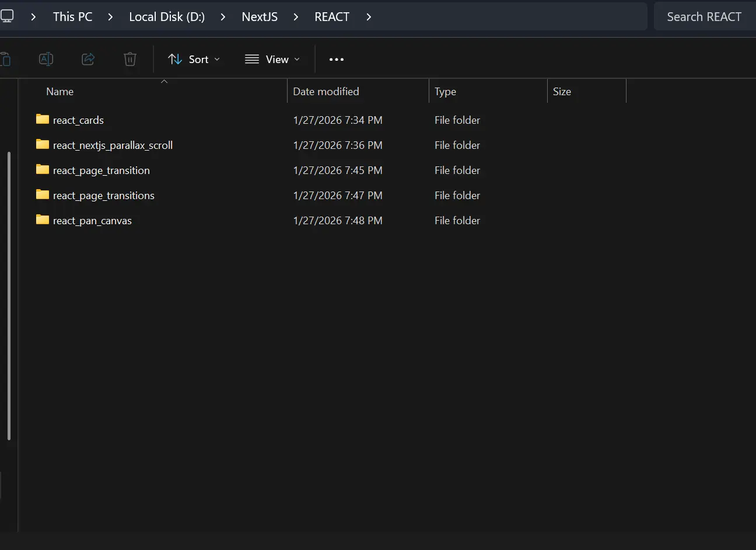756x550 pixels.
Task: Open the View dropdown menu
Action: pyautogui.click(x=272, y=60)
